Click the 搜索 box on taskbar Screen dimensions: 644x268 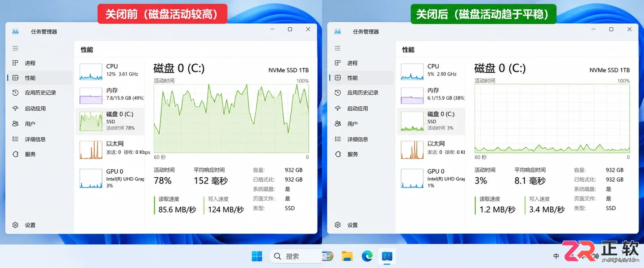296,256
